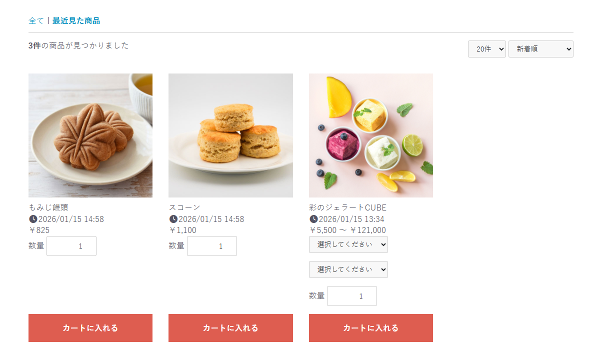Switch to the 全て tab

click(36, 20)
